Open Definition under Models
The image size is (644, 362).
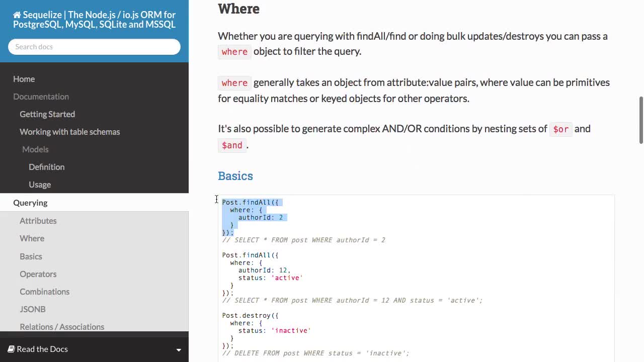[46, 167]
